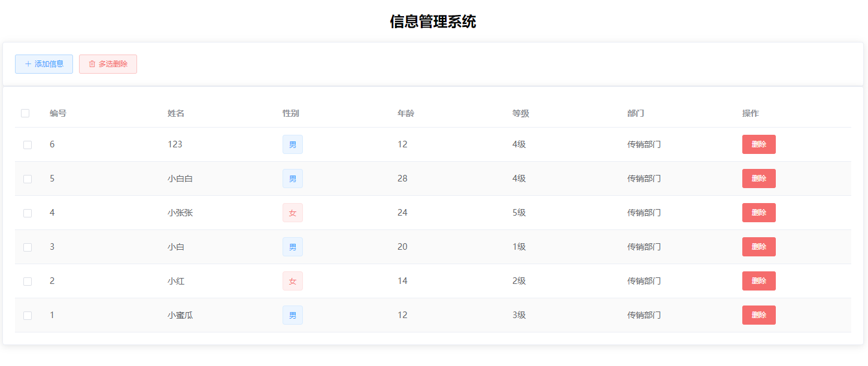868x366 pixels.
Task: Delete the 小张张 record
Action: (758, 212)
